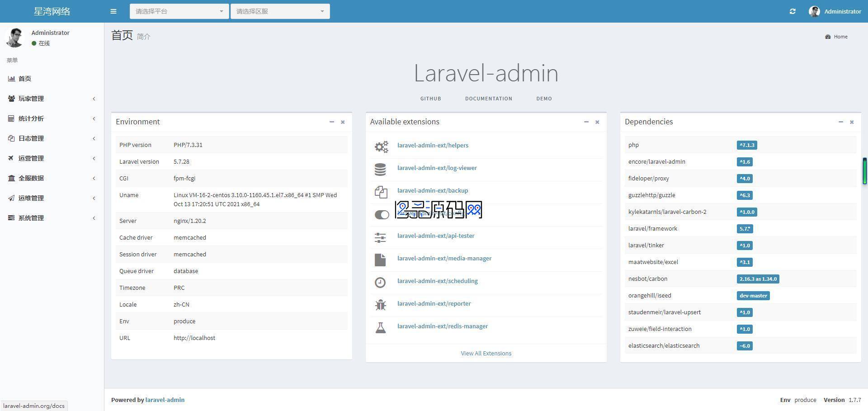Click 星湾网络 logo title

click(52, 11)
